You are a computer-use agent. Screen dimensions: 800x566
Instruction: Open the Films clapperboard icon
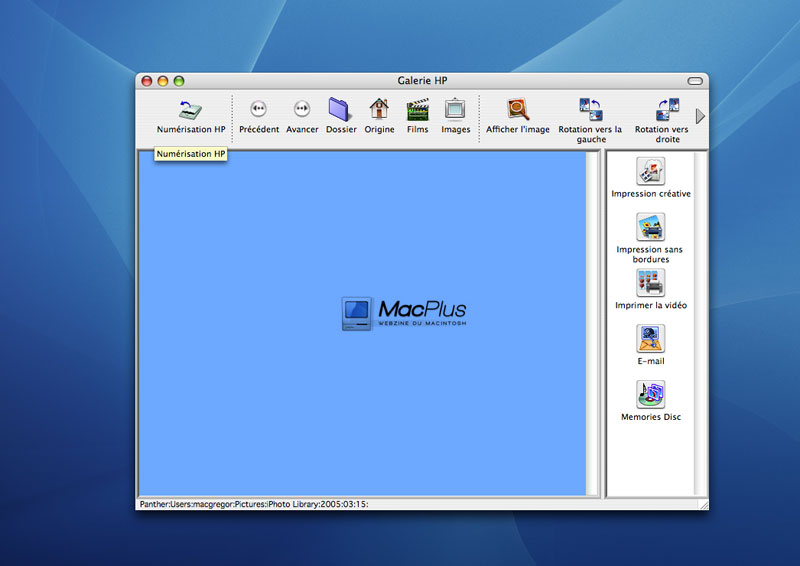(417, 117)
